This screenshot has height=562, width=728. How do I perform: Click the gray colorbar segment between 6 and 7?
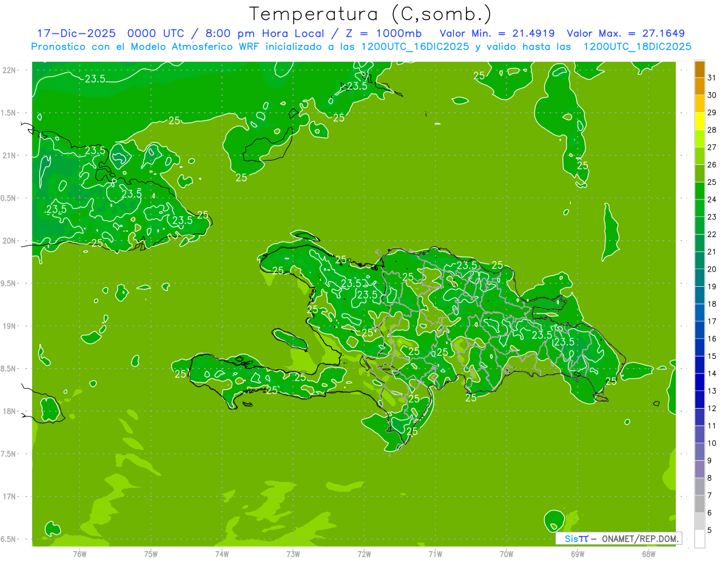pos(699,504)
